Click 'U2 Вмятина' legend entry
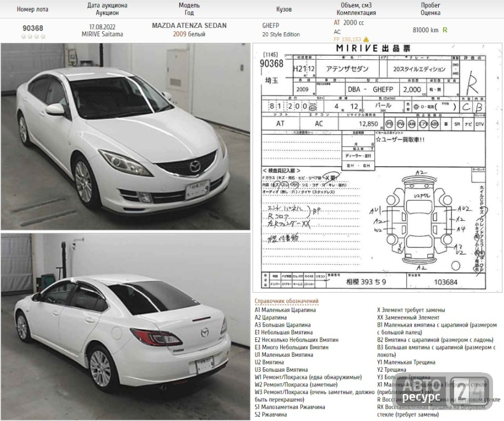The image size is (504, 421). 269,362
